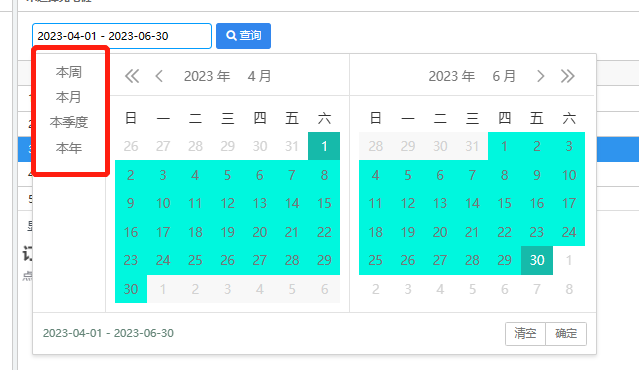Image resolution: width=639 pixels, height=370 pixels.
Task: Pick April 12 in left calendar
Action: tap(227, 203)
